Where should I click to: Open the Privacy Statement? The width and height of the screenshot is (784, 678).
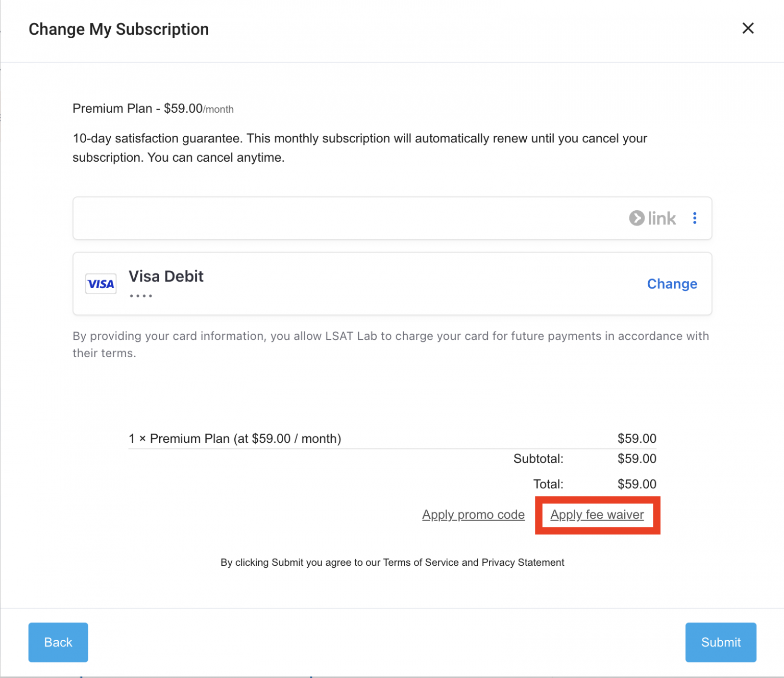pyautogui.click(x=523, y=562)
